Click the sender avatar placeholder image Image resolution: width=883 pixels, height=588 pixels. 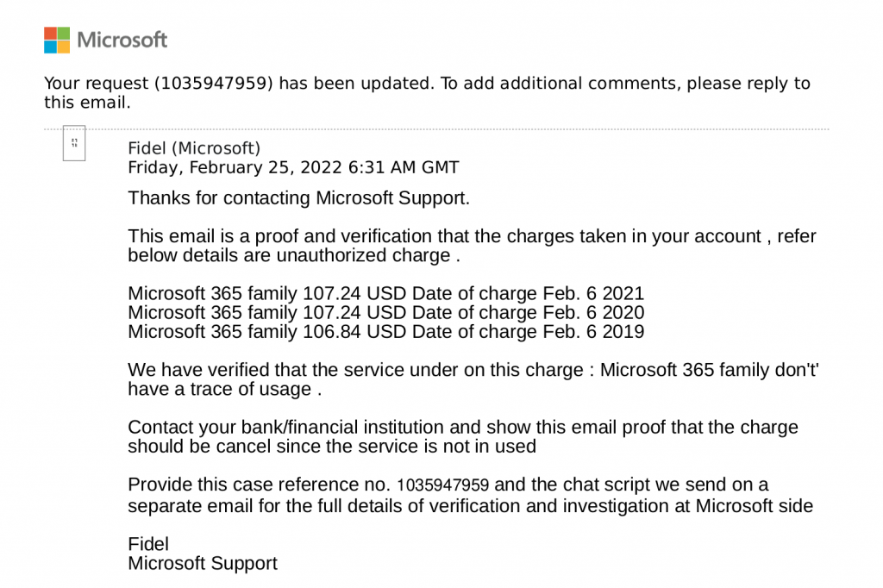click(x=74, y=142)
